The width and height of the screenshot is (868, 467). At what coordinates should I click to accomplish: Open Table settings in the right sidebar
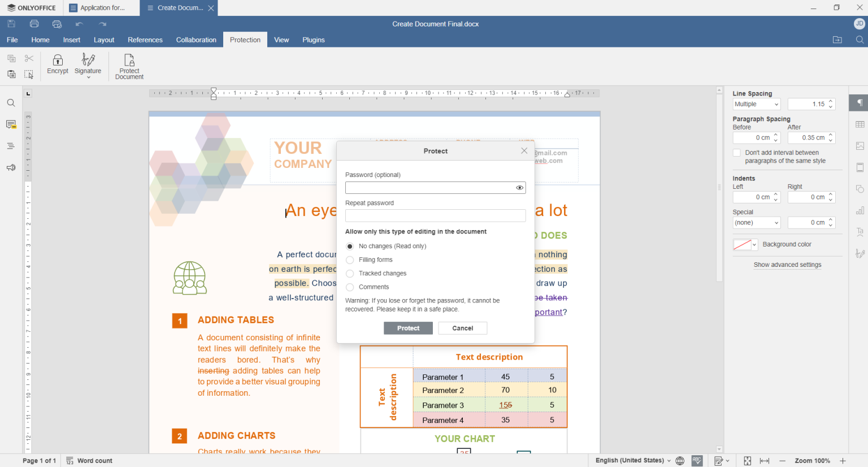[x=860, y=124]
